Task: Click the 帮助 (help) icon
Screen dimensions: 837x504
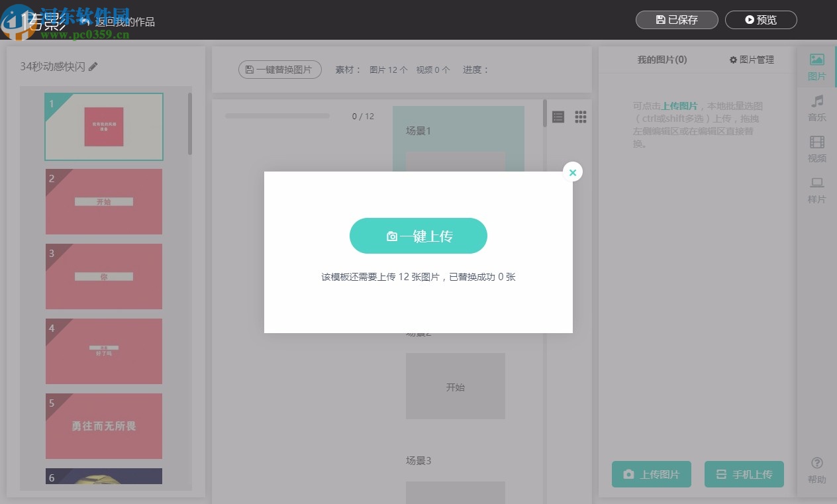Action: coord(816,468)
